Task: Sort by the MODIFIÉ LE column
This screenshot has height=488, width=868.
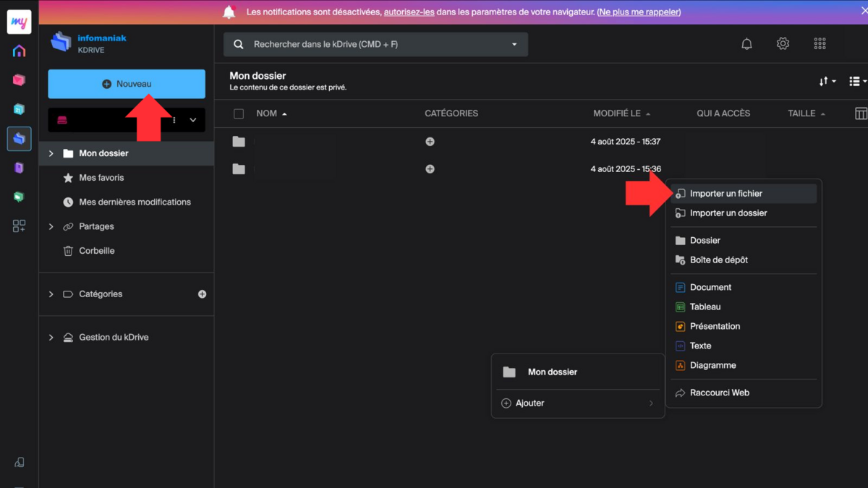Action: (621, 114)
